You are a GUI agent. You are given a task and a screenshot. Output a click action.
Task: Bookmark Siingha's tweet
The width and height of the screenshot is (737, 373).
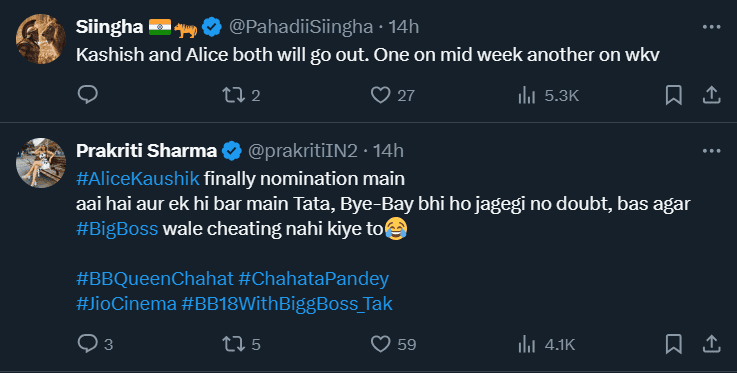(674, 95)
